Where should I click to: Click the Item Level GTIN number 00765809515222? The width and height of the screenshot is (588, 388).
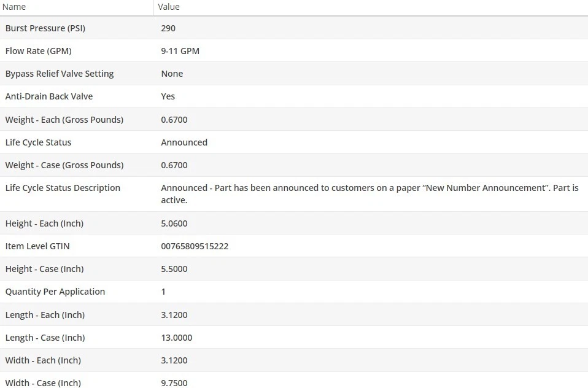195,246
